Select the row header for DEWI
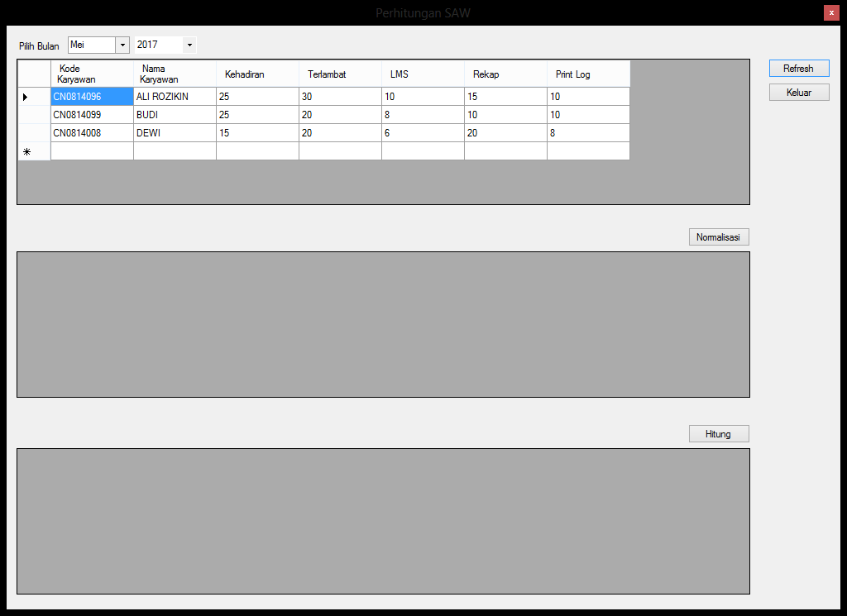 coord(34,133)
